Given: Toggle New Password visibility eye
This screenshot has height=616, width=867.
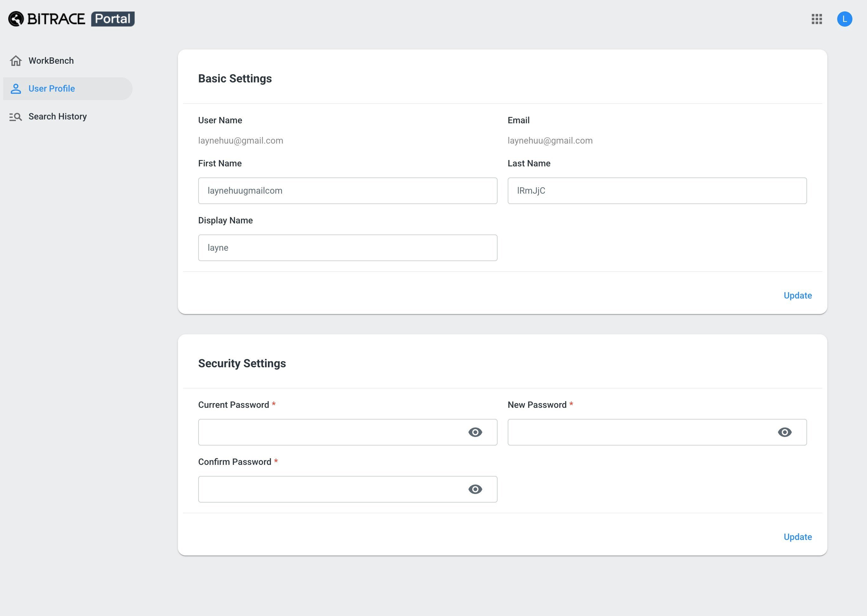Looking at the screenshot, I should point(784,432).
